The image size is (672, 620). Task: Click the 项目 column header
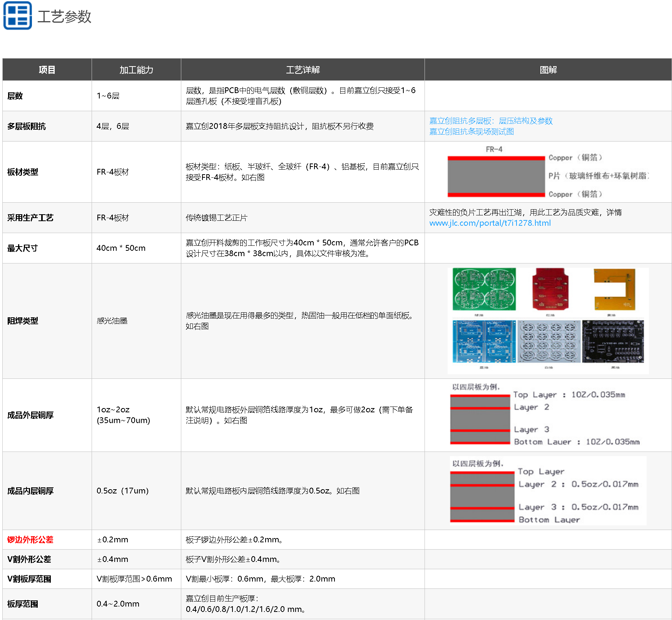47,70
